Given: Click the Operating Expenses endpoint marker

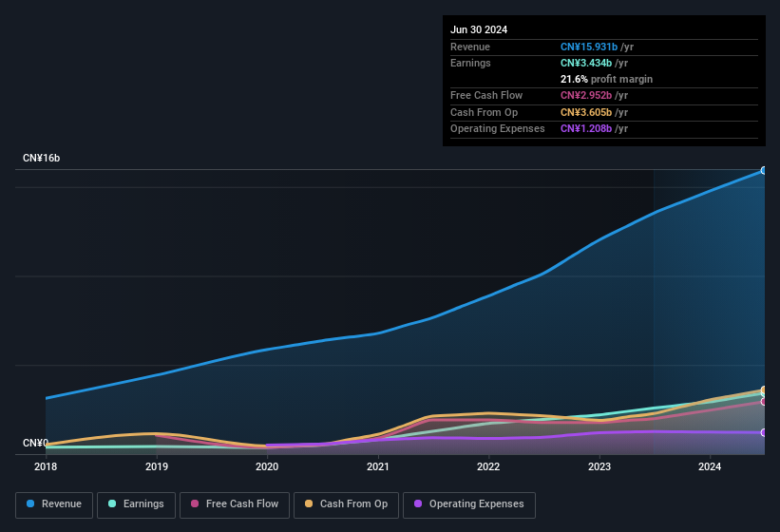Looking at the screenshot, I should (764, 432).
